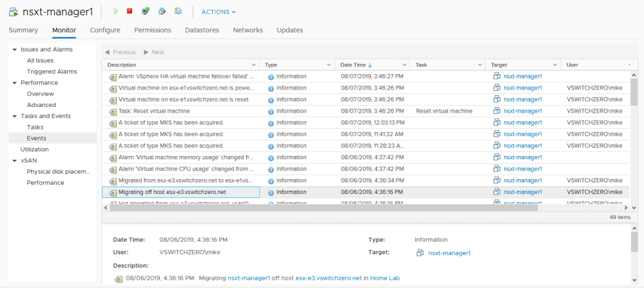This screenshot has width=644, height=288.
Task: Select Performance under vSAN
Action: pyautogui.click(x=45, y=182)
